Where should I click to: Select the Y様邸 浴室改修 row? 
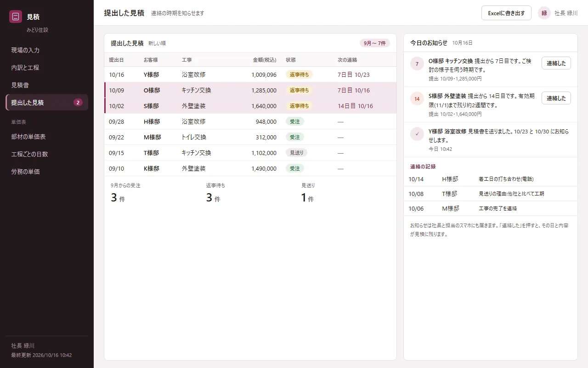[x=250, y=75]
